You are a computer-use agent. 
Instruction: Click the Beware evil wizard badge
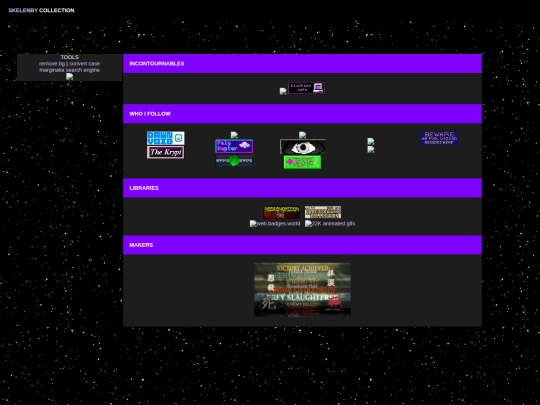439,138
